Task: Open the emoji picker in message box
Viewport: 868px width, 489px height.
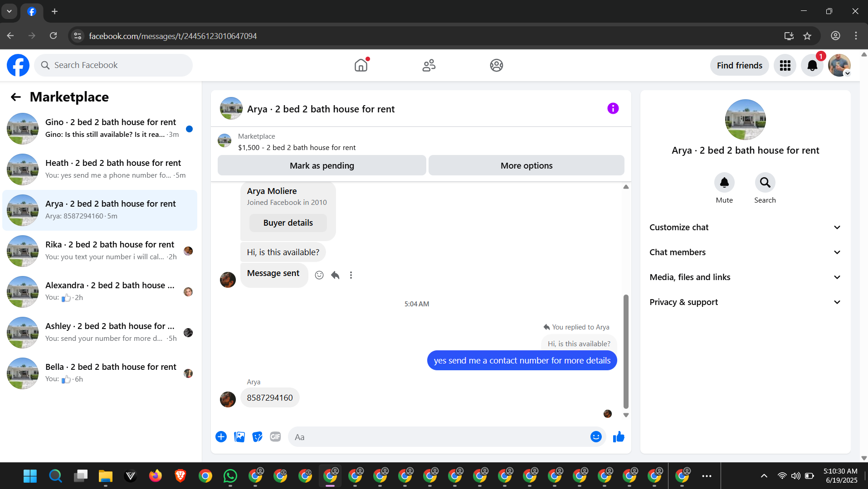Action: tap(596, 436)
